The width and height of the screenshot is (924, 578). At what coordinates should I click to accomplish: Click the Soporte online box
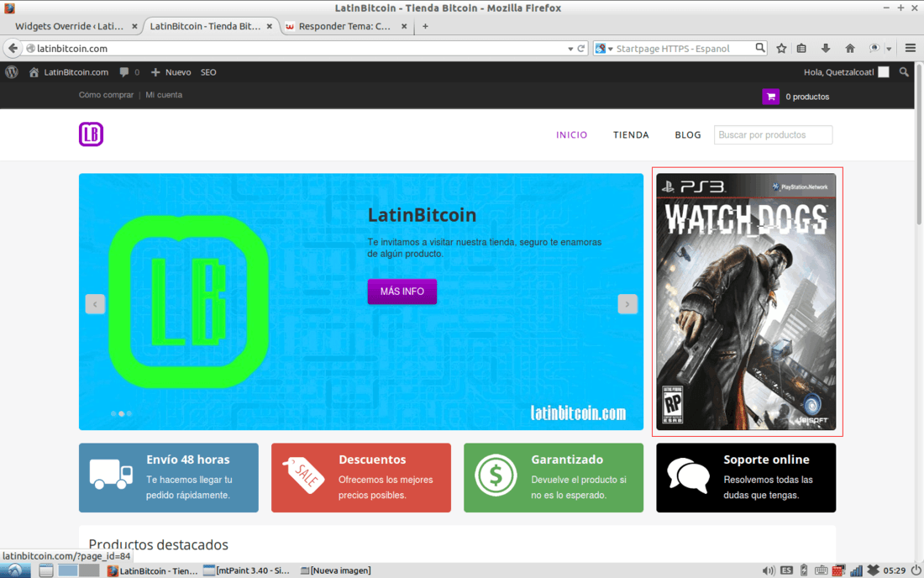click(746, 478)
